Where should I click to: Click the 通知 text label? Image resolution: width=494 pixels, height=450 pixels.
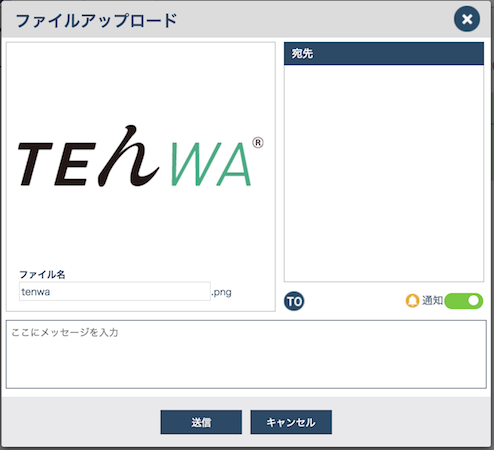432,300
